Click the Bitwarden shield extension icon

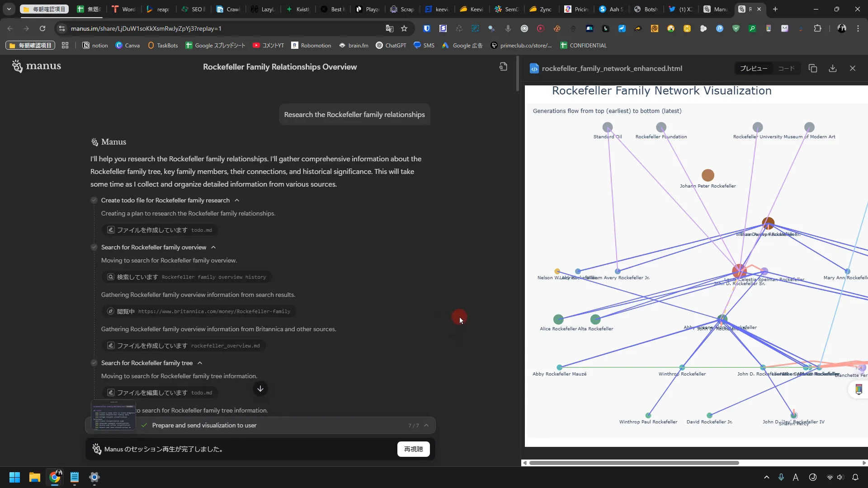[426, 28]
